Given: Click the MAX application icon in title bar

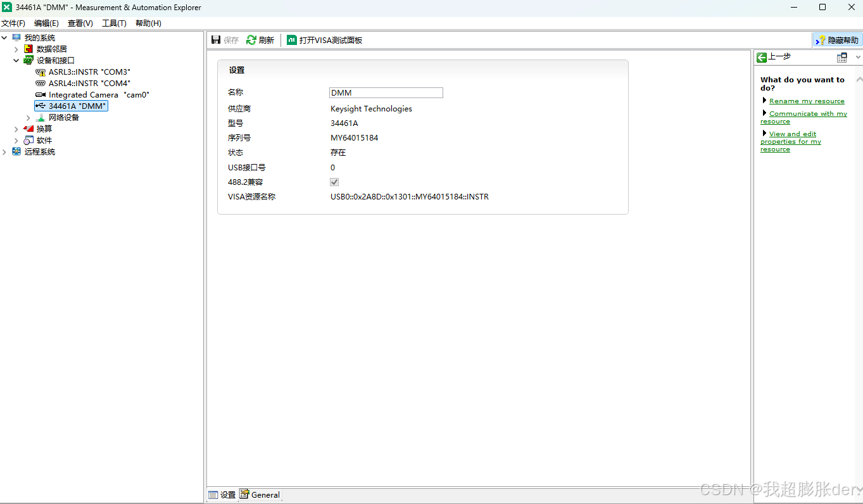Looking at the screenshot, I should [x=7, y=8].
